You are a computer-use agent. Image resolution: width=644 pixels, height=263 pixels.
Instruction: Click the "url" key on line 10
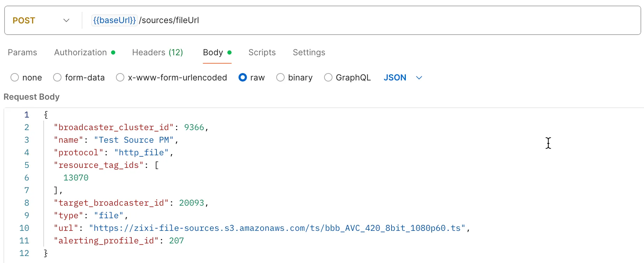[x=66, y=228]
